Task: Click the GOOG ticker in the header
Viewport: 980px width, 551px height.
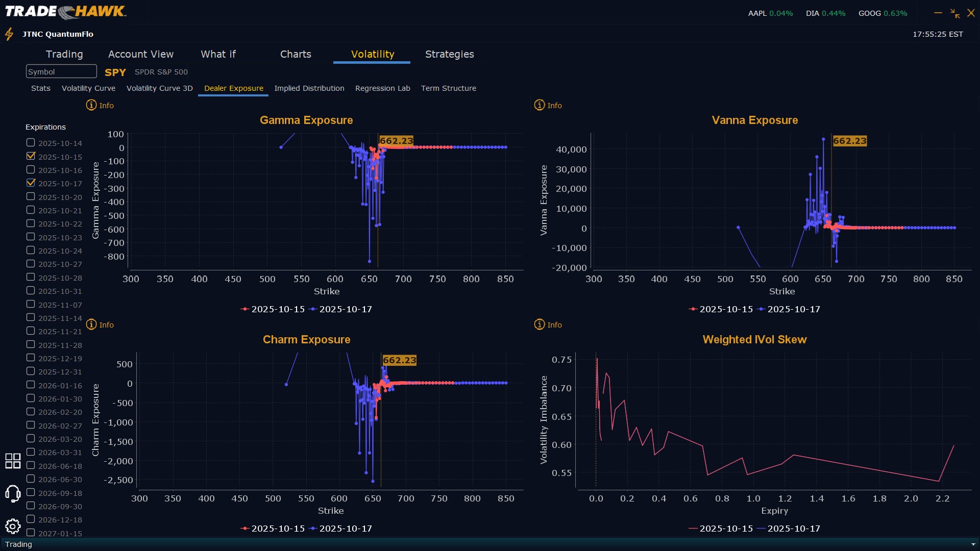Action: pyautogui.click(x=869, y=13)
